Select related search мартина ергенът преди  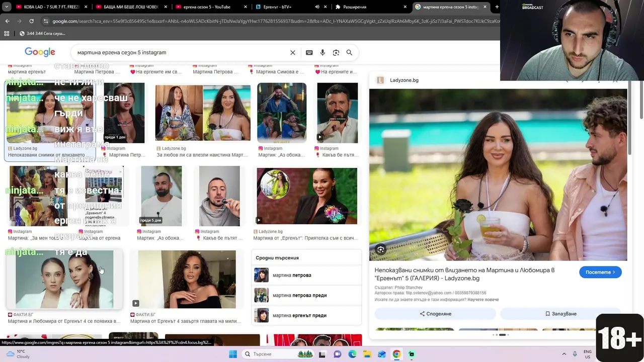(306, 315)
